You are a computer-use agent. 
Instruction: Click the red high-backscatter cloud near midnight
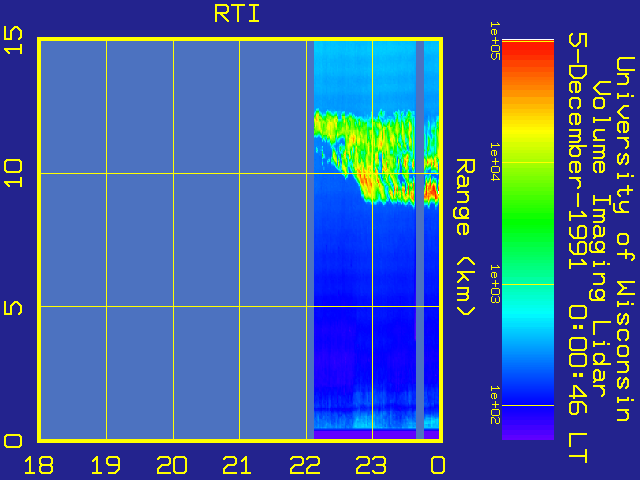[431, 191]
